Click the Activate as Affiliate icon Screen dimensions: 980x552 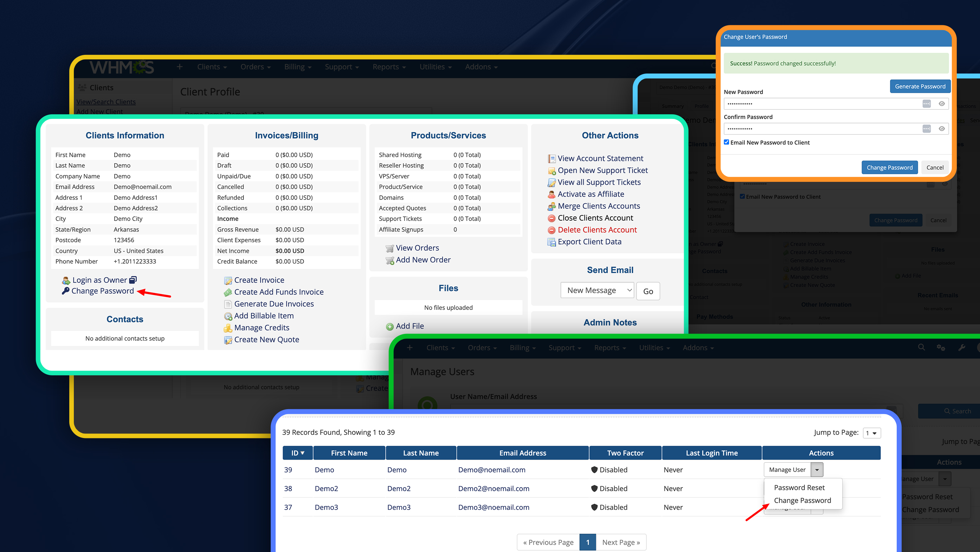pyautogui.click(x=552, y=194)
